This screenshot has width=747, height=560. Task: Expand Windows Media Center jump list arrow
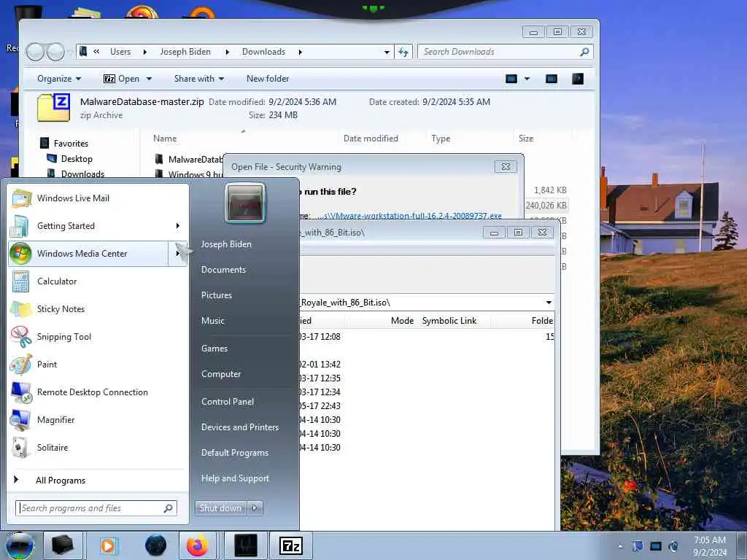click(x=178, y=253)
